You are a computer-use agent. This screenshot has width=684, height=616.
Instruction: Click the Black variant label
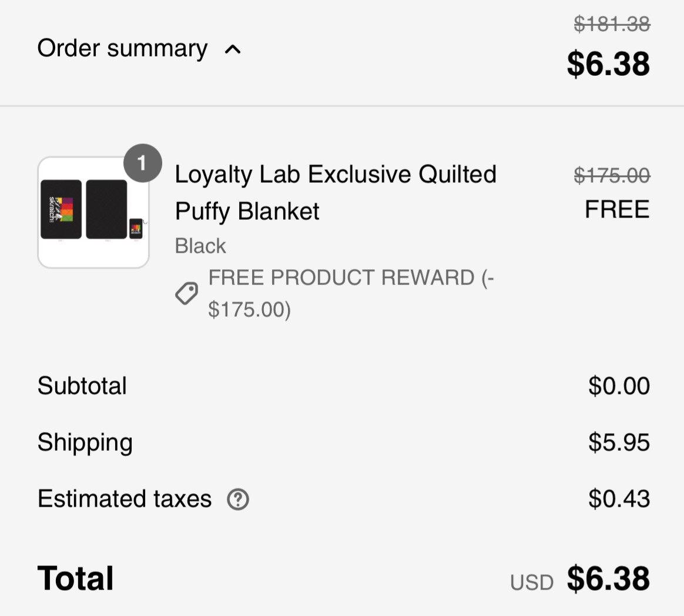200,246
